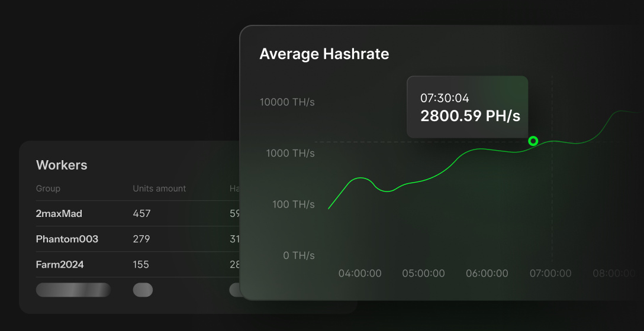This screenshot has width=644, height=331.
Task: Click the 457 units value for 2maxMad
Action: click(141, 213)
